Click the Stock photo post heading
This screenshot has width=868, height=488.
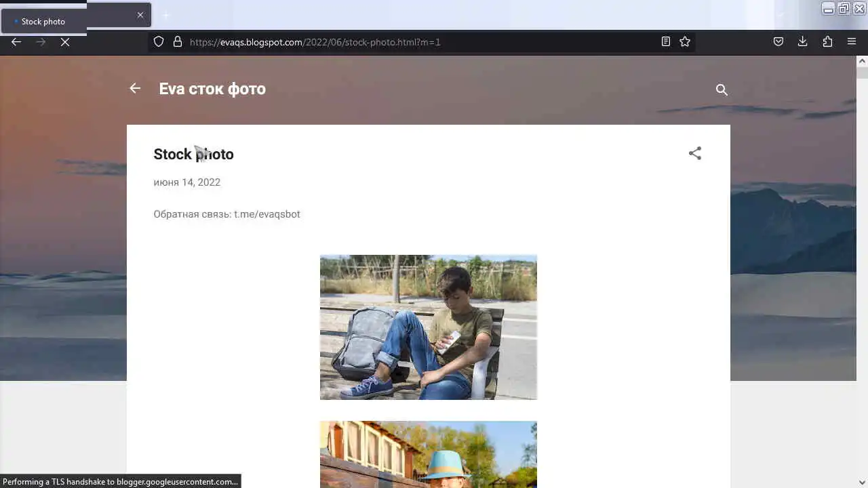tap(193, 155)
